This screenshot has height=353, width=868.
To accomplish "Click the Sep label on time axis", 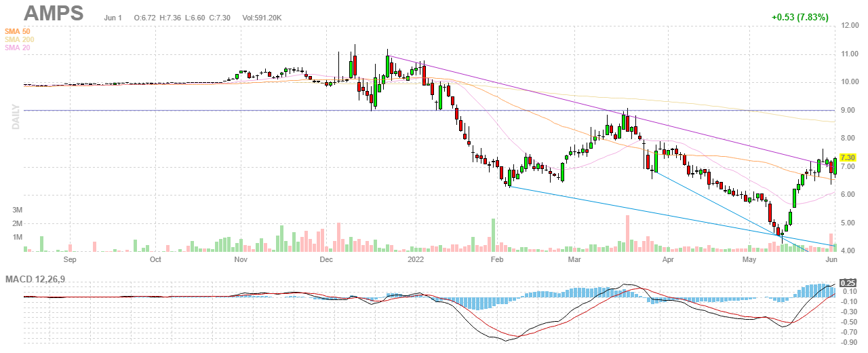I will [x=69, y=259].
